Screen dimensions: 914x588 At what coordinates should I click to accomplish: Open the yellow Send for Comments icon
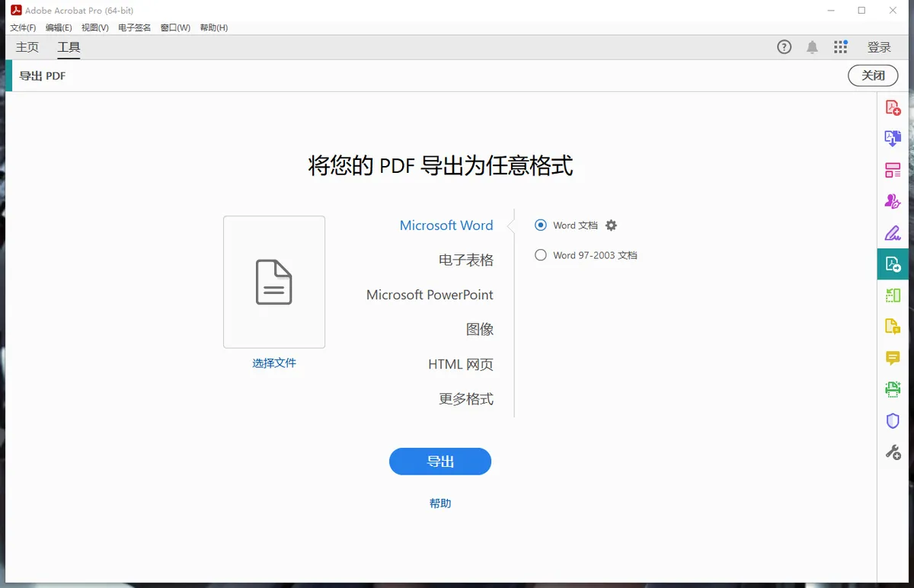click(x=893, y=327)
